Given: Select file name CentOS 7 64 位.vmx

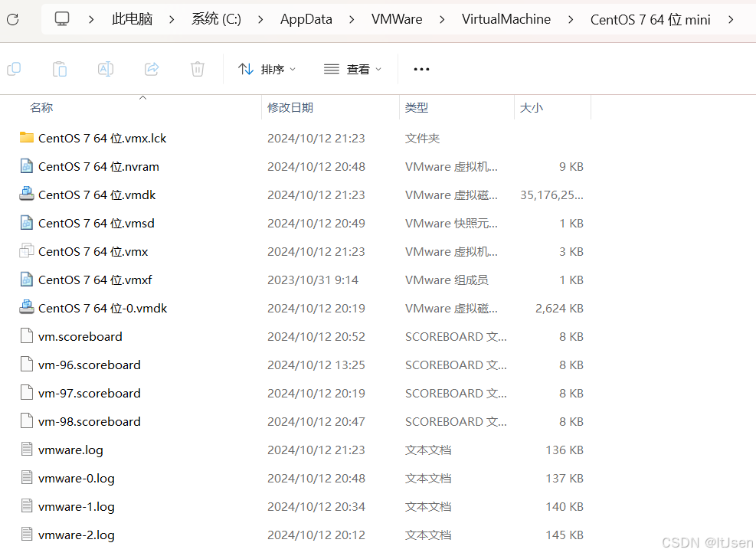Looking at the screenshot, I should [93, 252].
